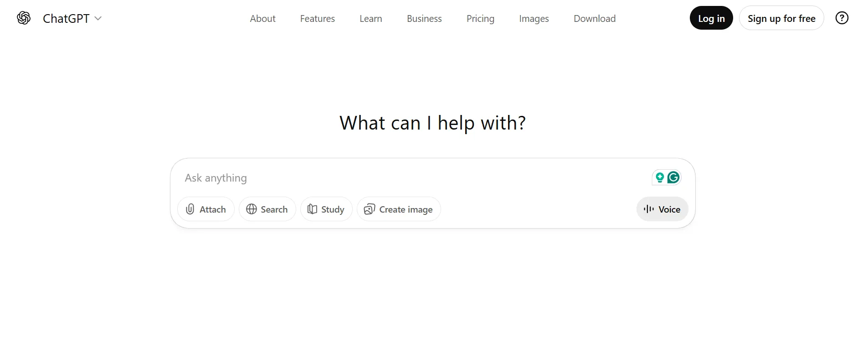Screen dimensions: 868x349
Task: Open the help question mark icon
Action: (x=842, y=18)
